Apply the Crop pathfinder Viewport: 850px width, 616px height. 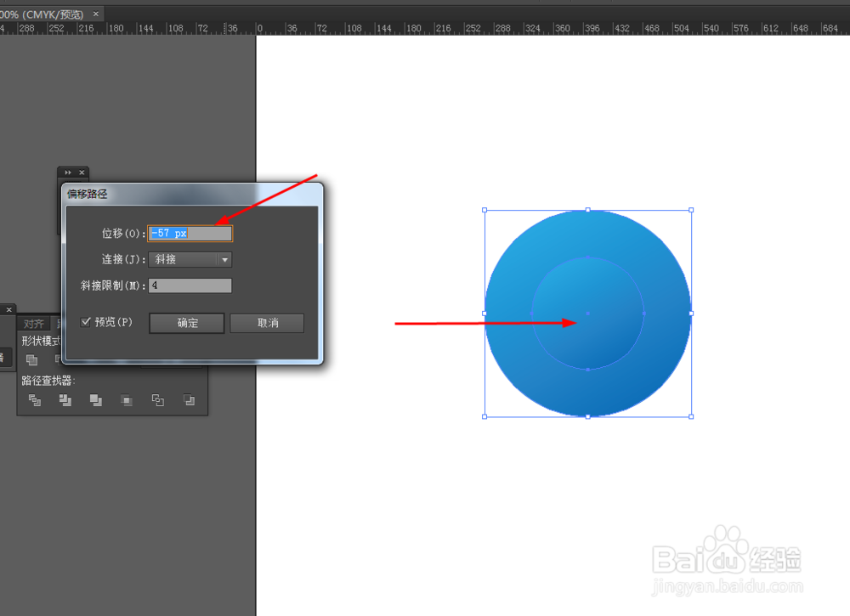pos(127,400)
